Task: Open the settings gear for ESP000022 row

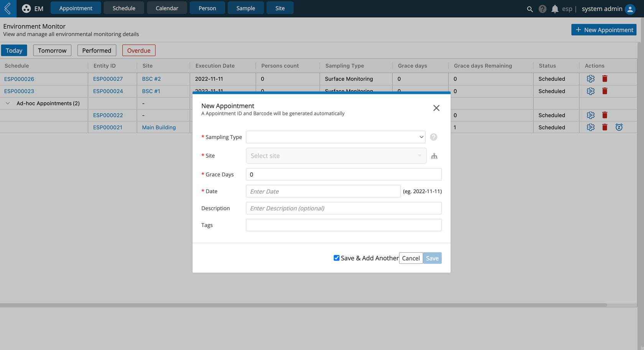Action: [591, 115]
